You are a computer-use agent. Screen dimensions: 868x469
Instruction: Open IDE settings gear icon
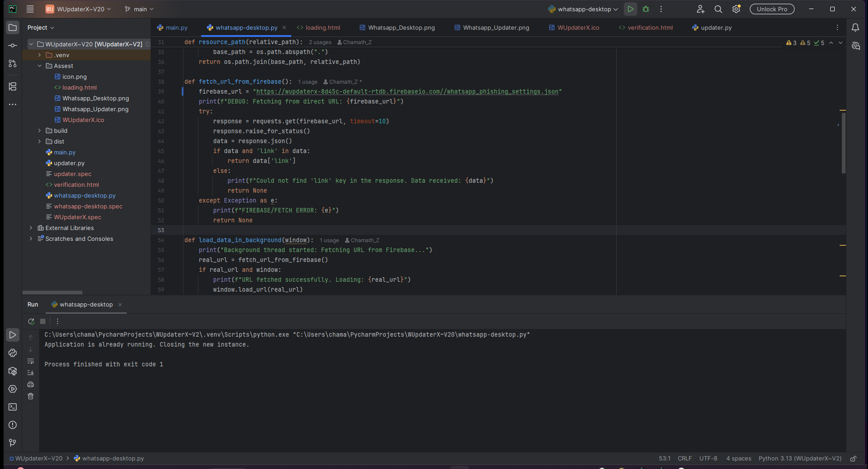tap(736, 9)
